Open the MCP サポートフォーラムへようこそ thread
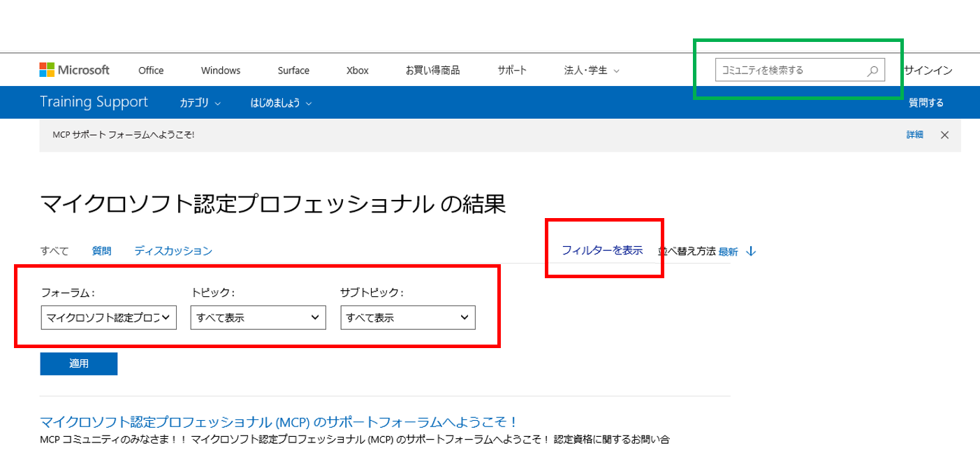Screen dimensions: 980x469 279,422
